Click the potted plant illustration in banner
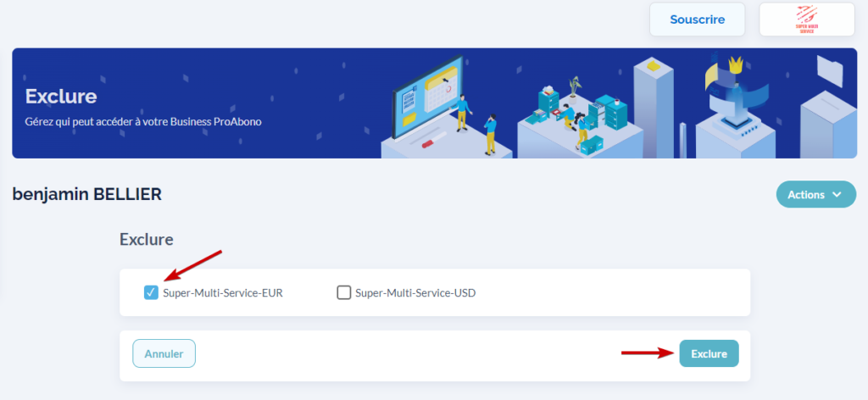The image size is (868, 400). [x=576, y=86]
